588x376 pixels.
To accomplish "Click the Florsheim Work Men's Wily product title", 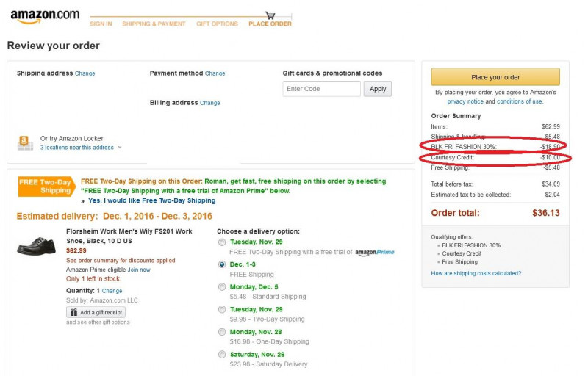I will pos(129,236).
